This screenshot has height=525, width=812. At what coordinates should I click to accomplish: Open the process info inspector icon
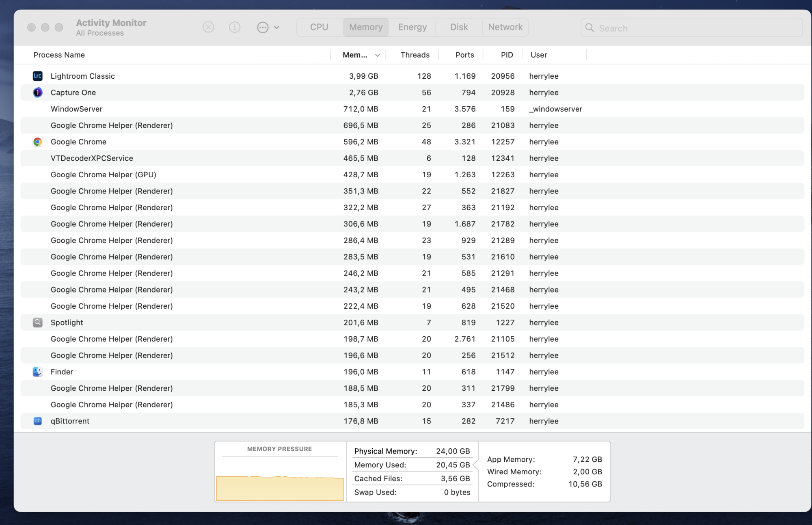[235, 27]
